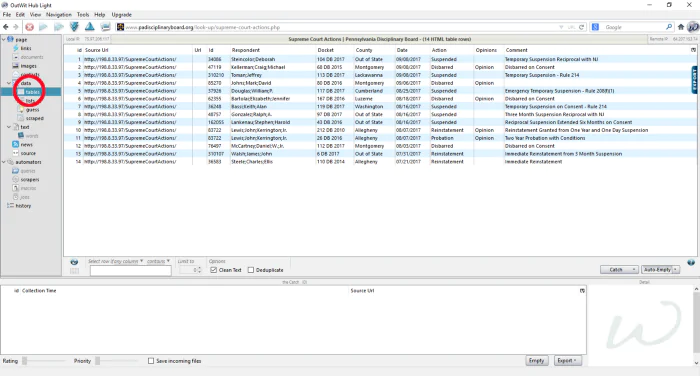The image size is (700, 376).
Task: Click the Empty button
Action: [x=536, y=361]
